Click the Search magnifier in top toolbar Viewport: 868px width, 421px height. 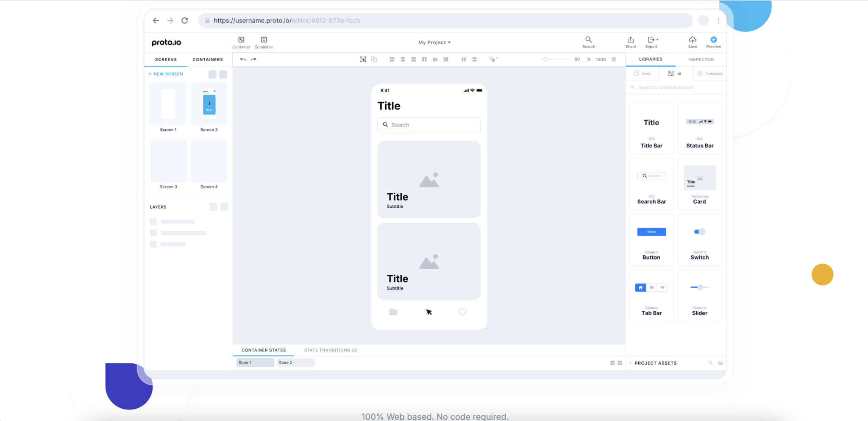588,40
